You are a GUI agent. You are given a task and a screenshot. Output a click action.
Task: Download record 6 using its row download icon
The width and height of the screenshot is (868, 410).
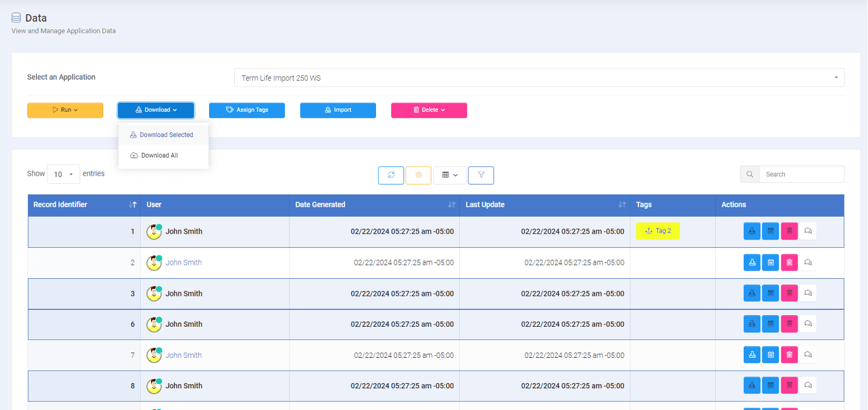(752, 324)
